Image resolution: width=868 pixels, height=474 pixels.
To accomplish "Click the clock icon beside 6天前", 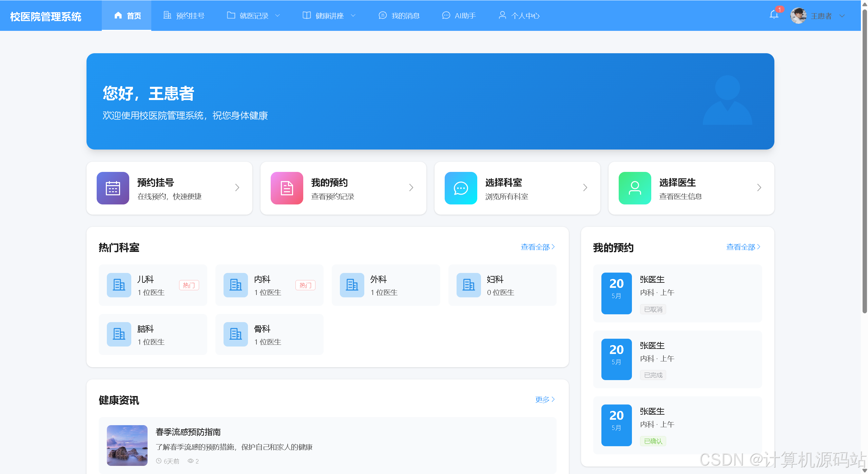I will pyautogui.click(x=159, y=461).
